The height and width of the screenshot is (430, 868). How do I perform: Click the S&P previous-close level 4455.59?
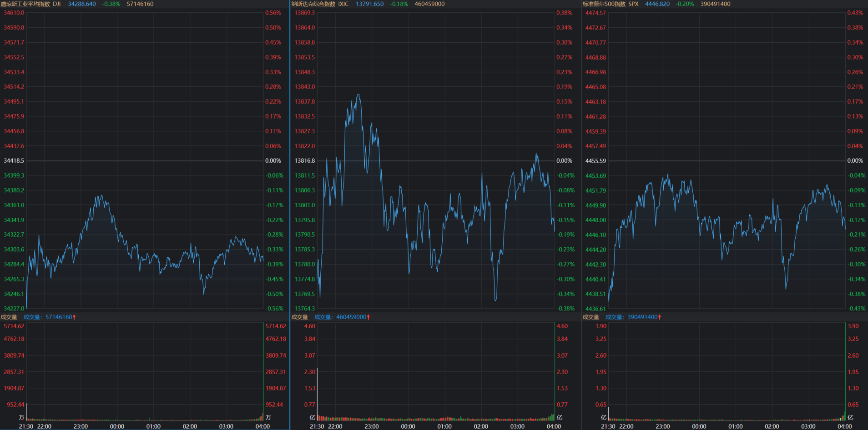pos(595,161)
